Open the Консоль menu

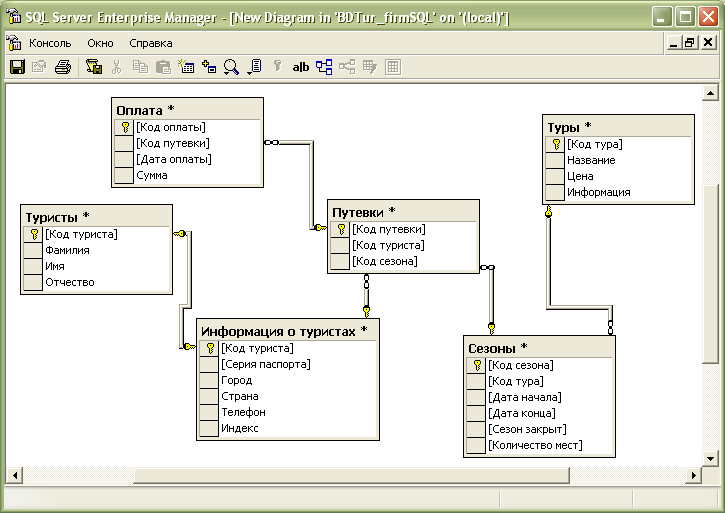pos(50,43)
